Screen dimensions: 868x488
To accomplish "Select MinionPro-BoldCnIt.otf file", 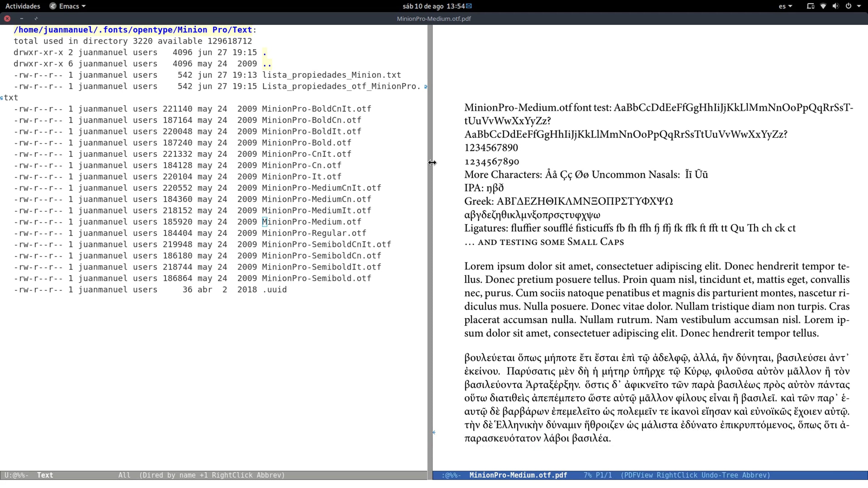I will point(317,109).
